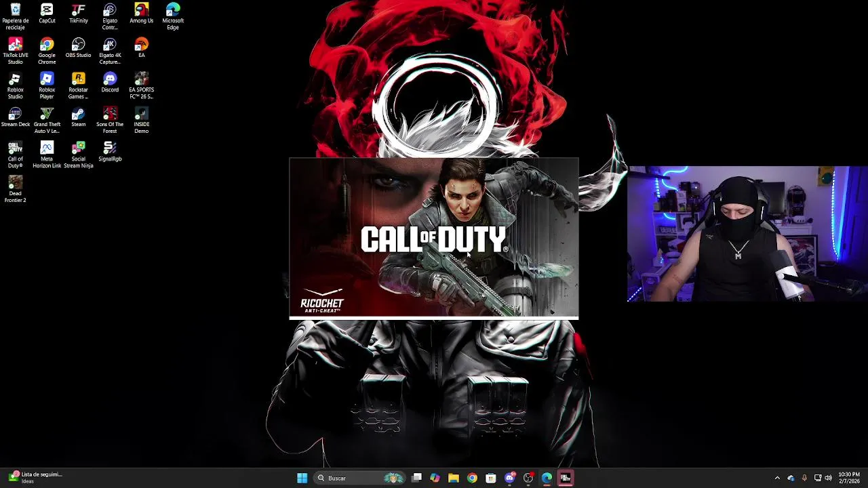Open Rockstar Games Launcher icon

click(x=79, y=86)
